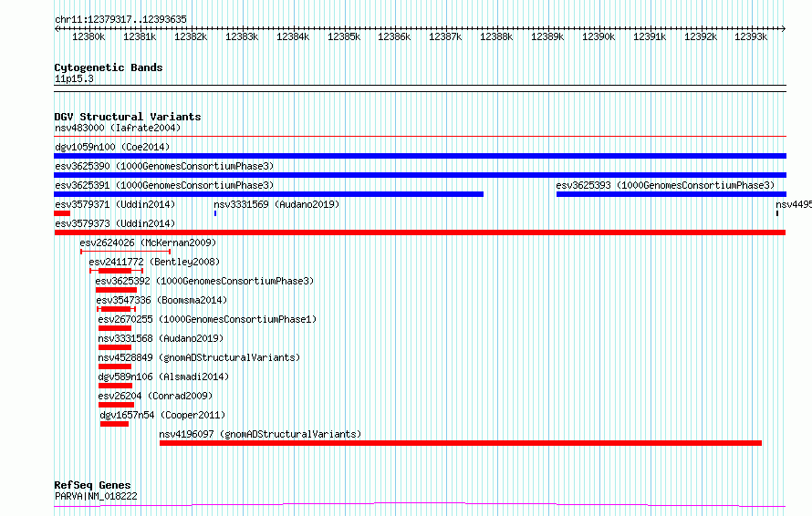This screenshot has width=812, height=516.
Task: Click the esv3625392 red variant bar
Action: click(x=116, y=290)
